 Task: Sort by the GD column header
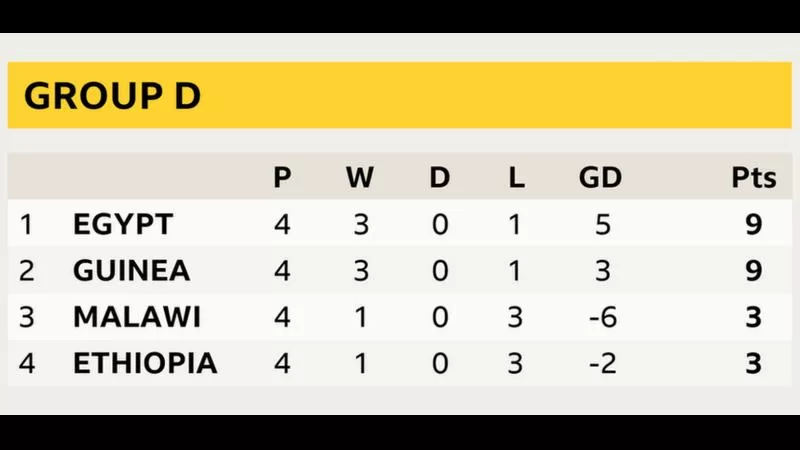(600, 178)
